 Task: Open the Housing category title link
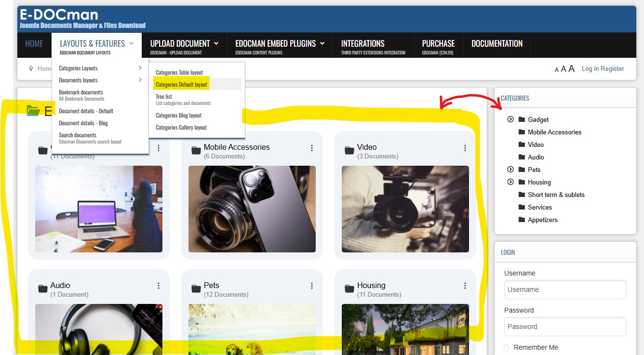click(371, 286)
